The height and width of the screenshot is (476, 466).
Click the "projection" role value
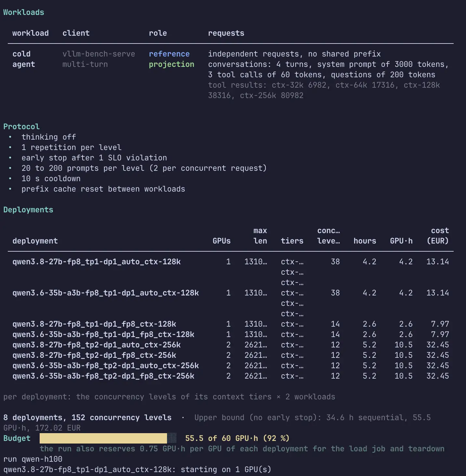click(x=172, y=64)
